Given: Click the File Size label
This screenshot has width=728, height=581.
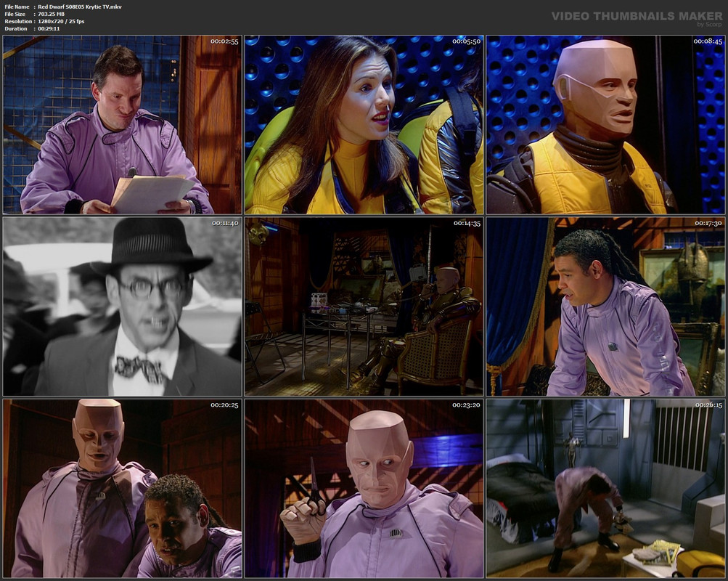Looking at the screenshot, I should [x=15, y=15].
